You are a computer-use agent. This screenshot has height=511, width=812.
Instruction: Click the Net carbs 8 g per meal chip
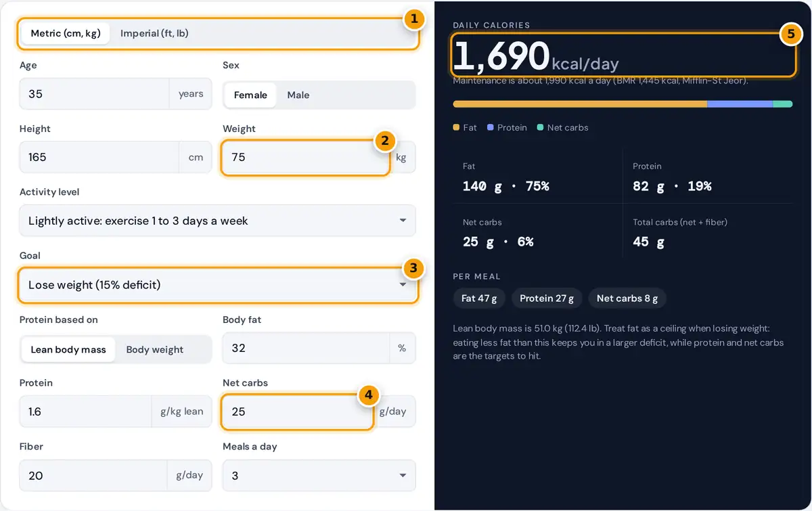(x=627, y=298)
